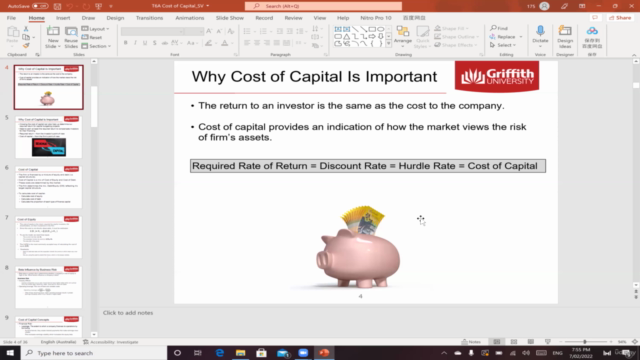Image resolution: width=640 pixels, height=360 pixels.
Task: Open the Transitions tab
Action: tap(149, 18)
